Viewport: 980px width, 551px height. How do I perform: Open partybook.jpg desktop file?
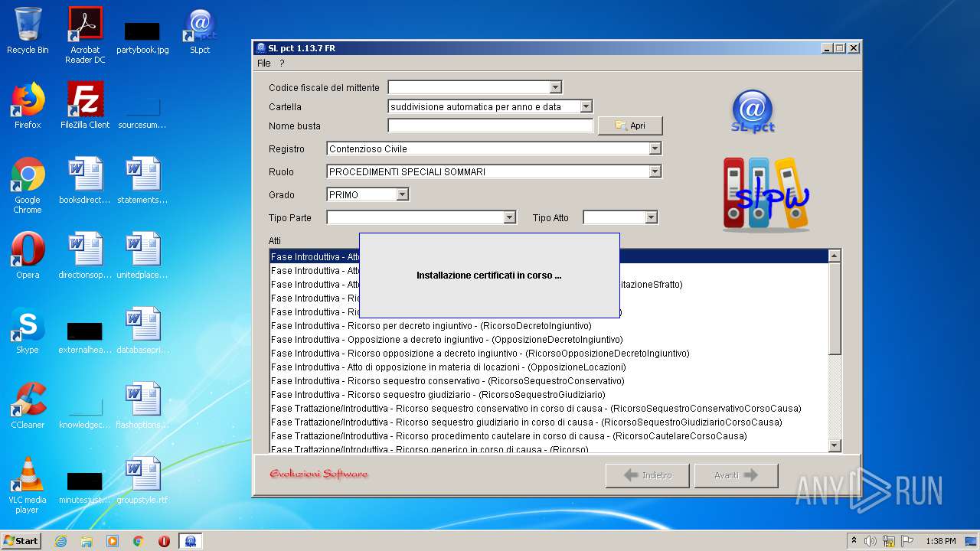(142, 35)
